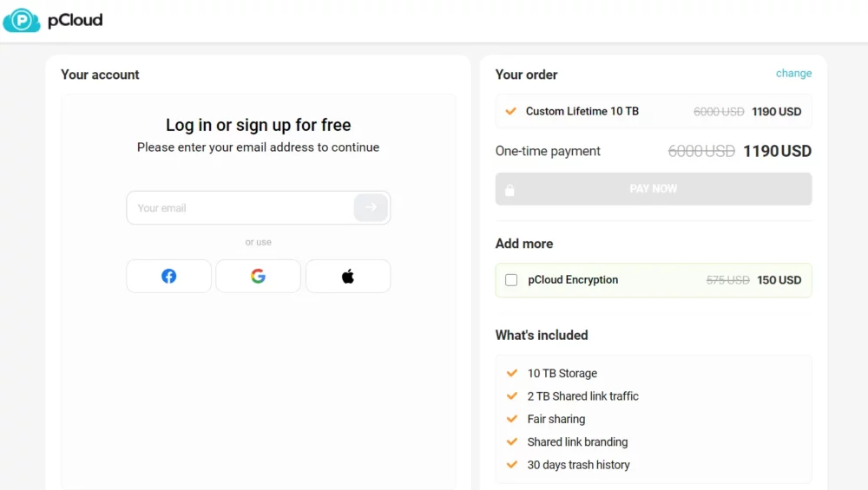This screenshot has height=490, width=868.
Task: Click the checkmark beside Custom Lifetime 10 TB
Action: point(511,111)
